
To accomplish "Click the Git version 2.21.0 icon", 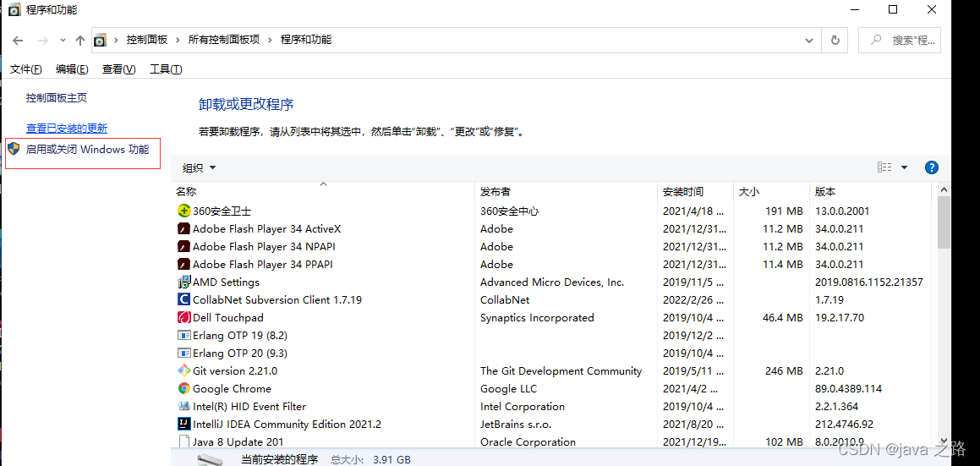I will (183, 370).
